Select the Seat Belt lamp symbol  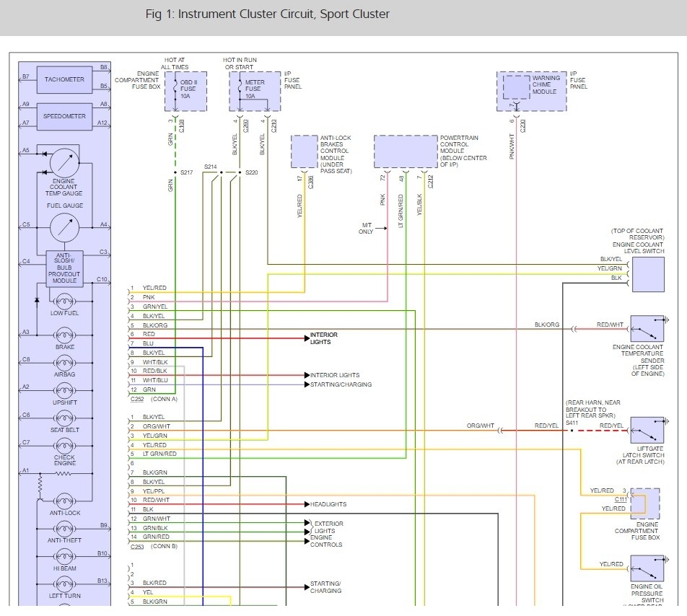(x=64, y=418)
